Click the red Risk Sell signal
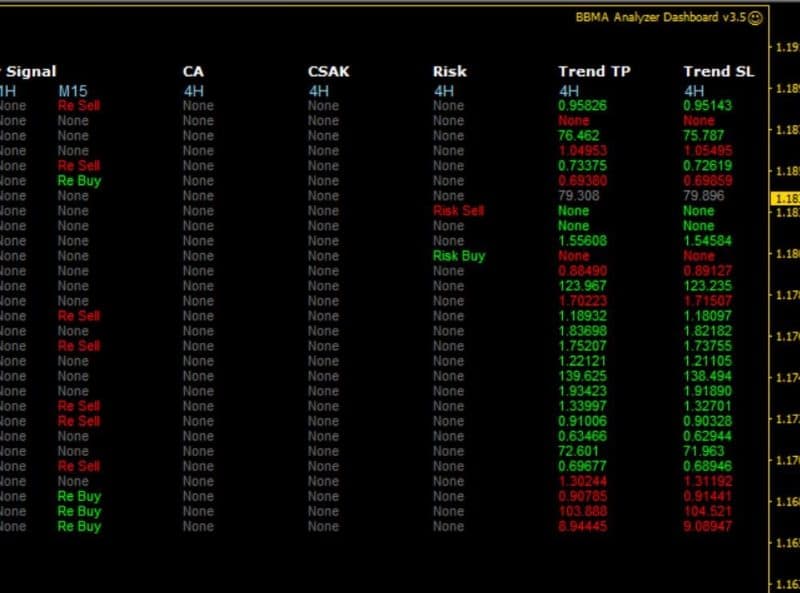This screenshot has height=593, width=800. (x=458, y=211)
